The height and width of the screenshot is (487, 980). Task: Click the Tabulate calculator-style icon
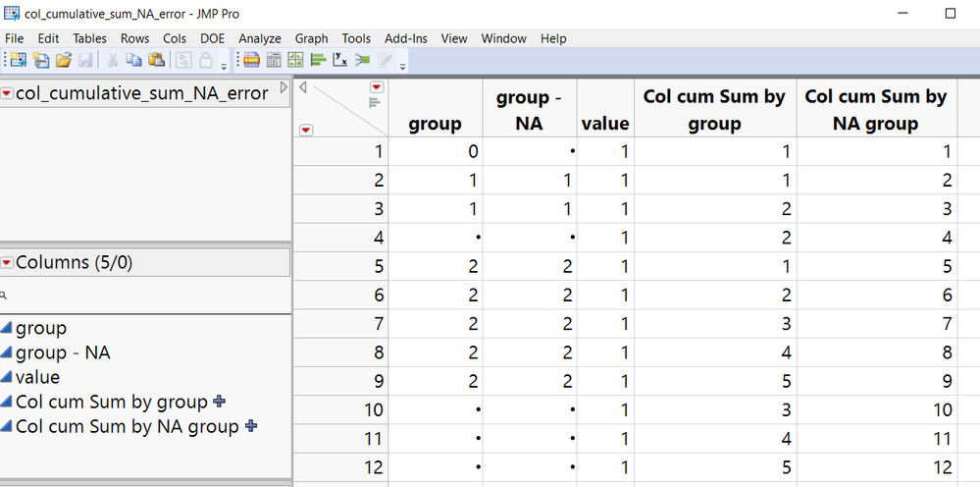click(274, 61)
